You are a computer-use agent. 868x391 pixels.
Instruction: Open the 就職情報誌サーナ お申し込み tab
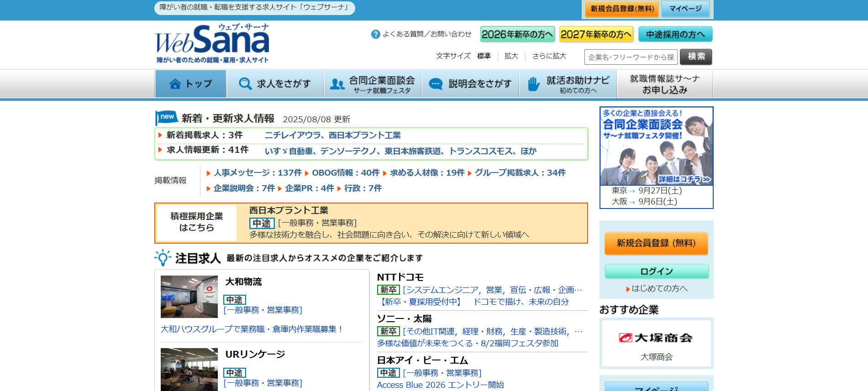(664, 84)
